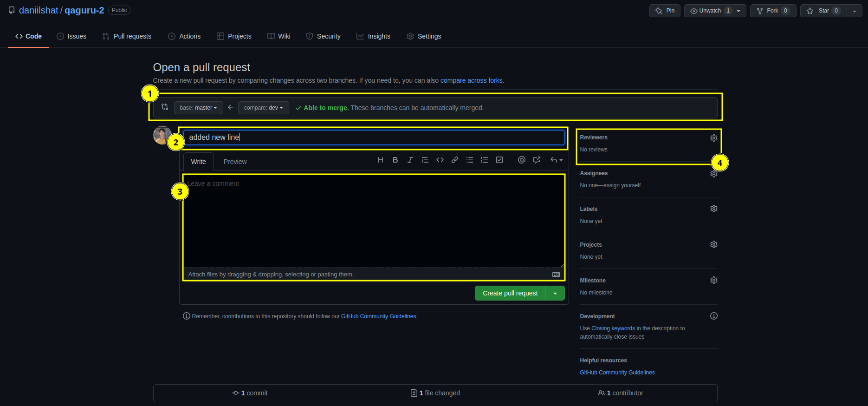The height and width of the screenshot is (406, 868).
Task: Open the Labels gear settings
Action: (714, 209)
